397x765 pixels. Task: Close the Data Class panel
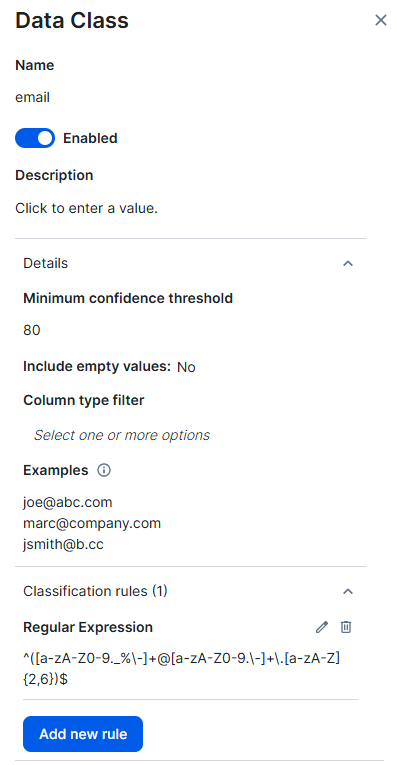tap(380, 20)
